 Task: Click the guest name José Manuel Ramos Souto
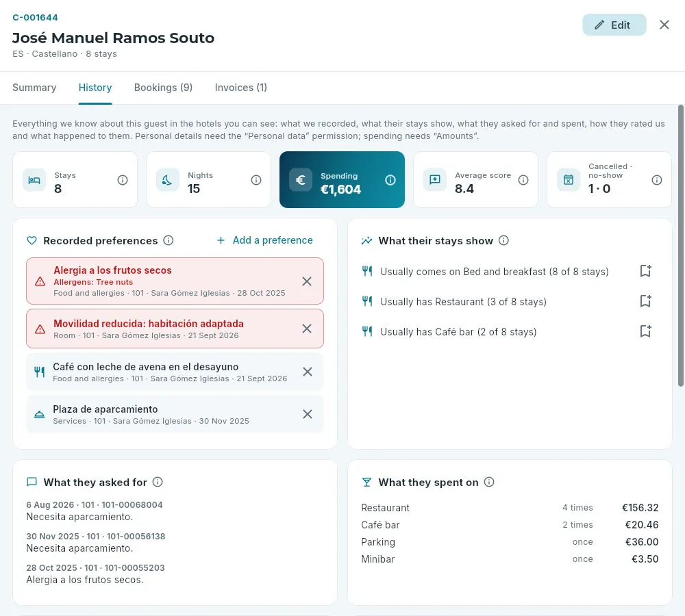113,38
